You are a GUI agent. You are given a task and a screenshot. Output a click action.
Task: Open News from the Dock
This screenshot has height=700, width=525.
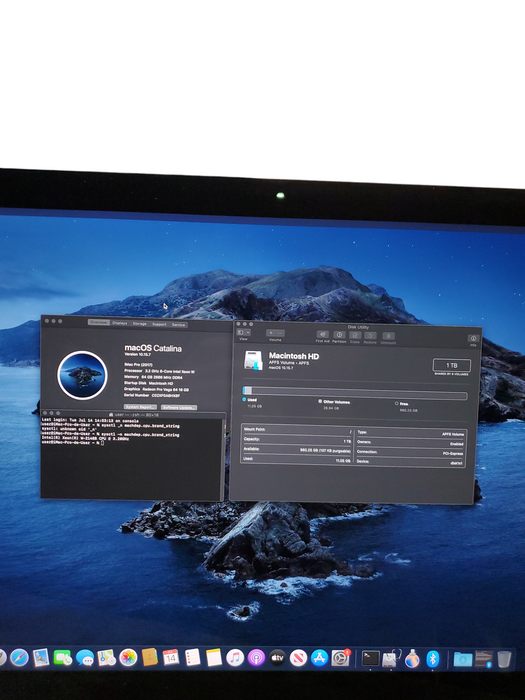[298, 658]
